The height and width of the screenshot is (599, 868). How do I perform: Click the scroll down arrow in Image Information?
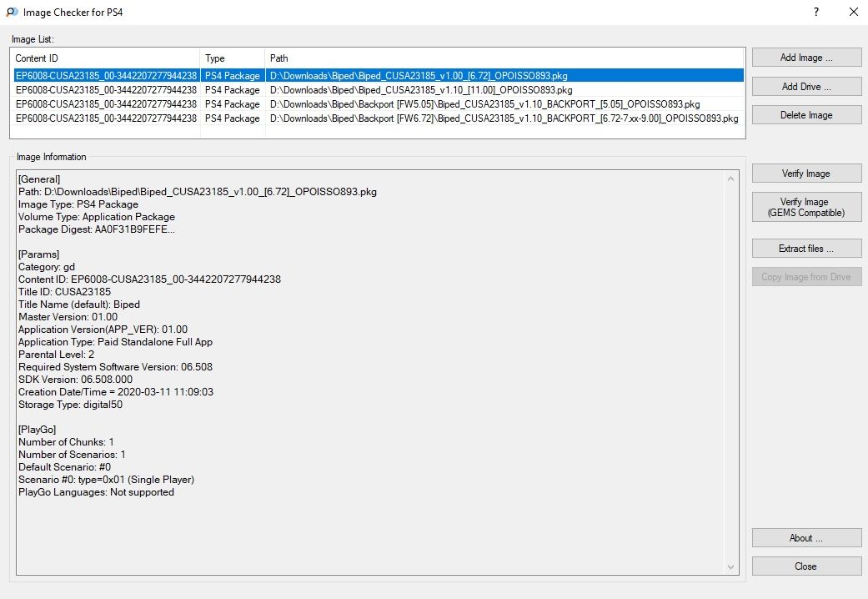(730, 566)
